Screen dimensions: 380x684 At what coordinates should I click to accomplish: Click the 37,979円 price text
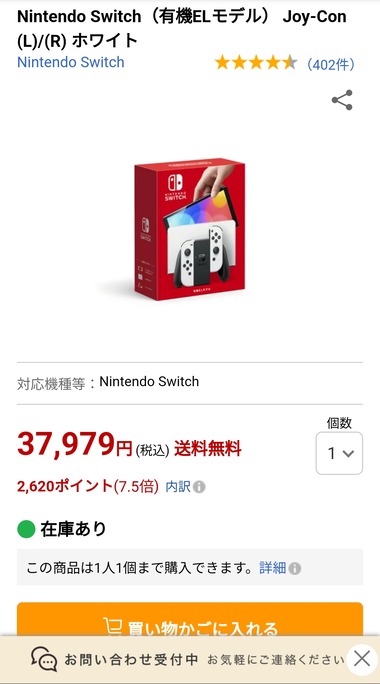(x=75, y=445)
